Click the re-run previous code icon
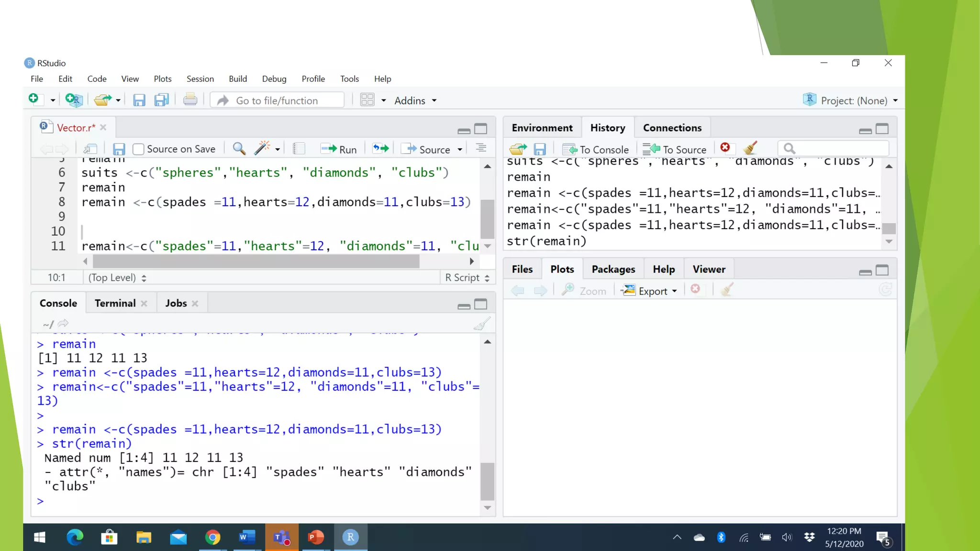Screen dimensions: 980x551 pos(381,149)
